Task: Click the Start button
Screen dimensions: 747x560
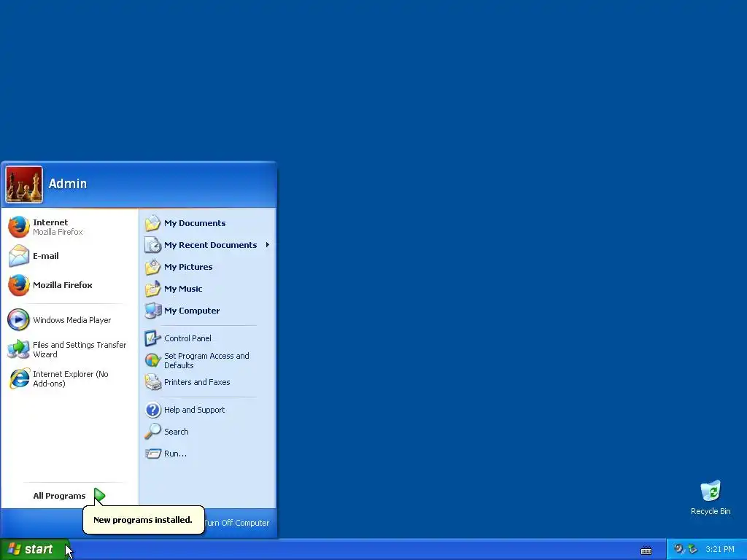Action: click(x=34, y=550)
